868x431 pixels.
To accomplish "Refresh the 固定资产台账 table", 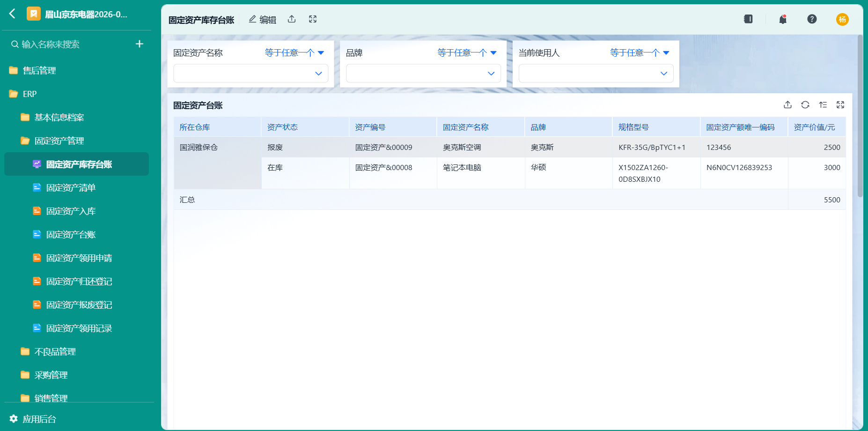I will pyautogui.click(x=805, y=105).
